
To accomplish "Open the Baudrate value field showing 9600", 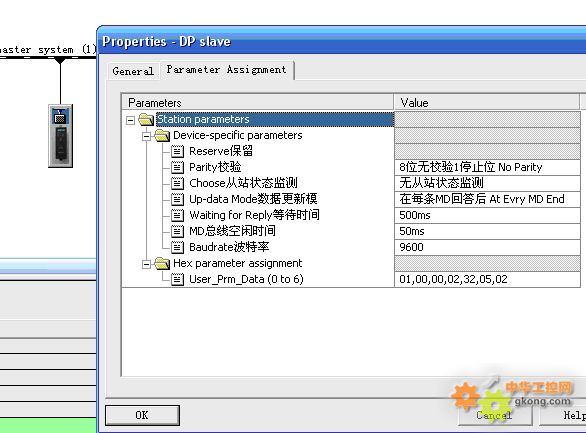I will tap(487, 247).
